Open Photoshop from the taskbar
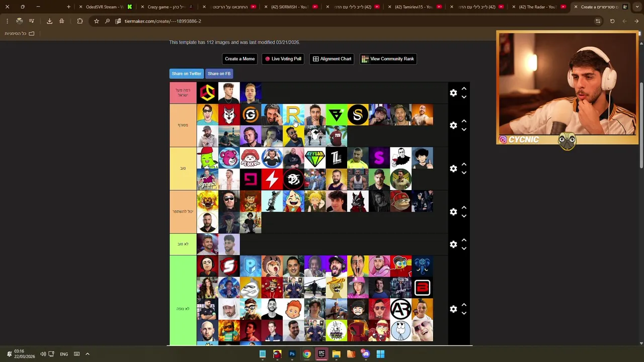This screenshot has height=362, width=644. pos(292,354)
